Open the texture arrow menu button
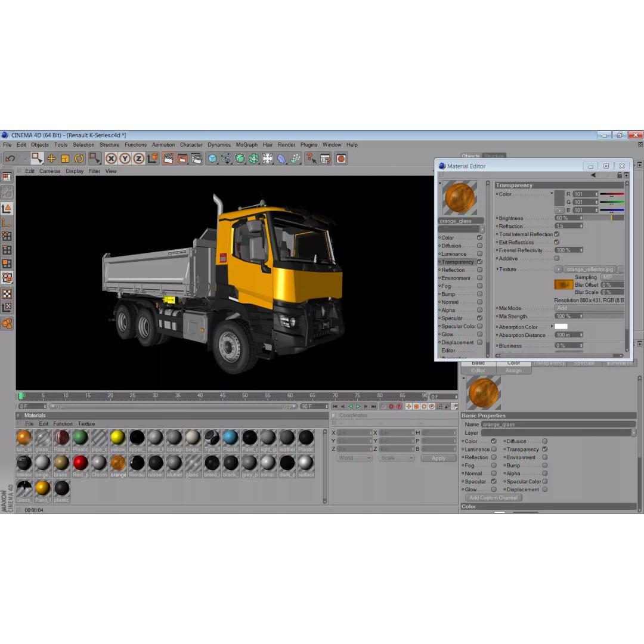Image resolution: width=644 pixels, height=644 pixels. tap(558, 269)
